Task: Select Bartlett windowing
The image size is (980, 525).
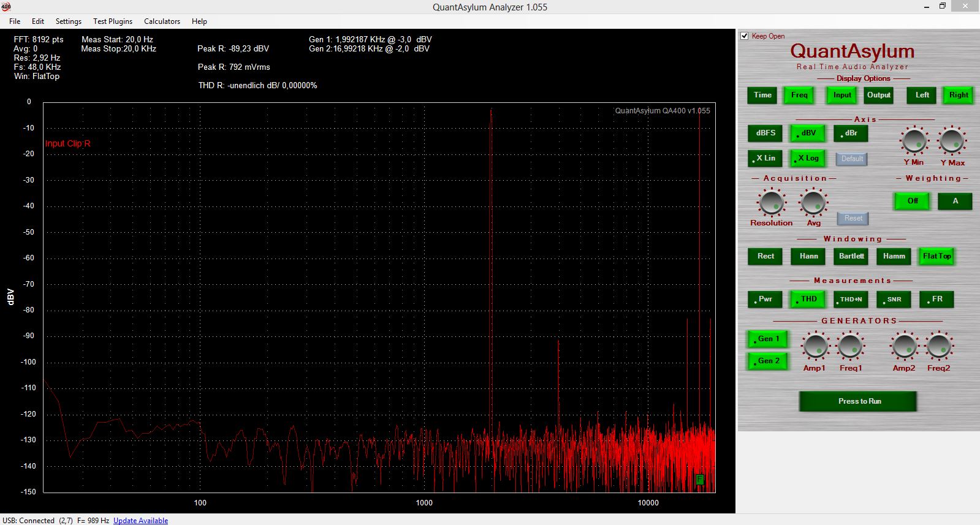Action: pyautogui.click(x=851, y=256)
